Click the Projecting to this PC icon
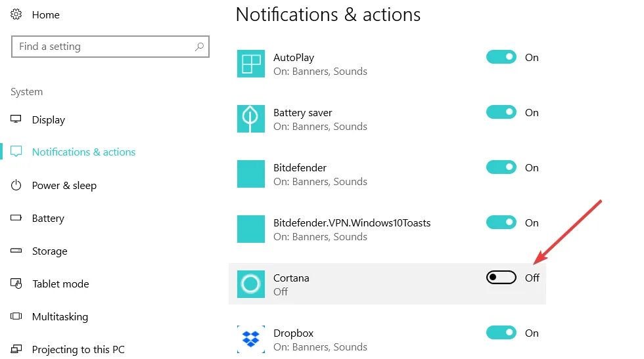The width and height of the screenshot is (644, 359). pos(16,349)
